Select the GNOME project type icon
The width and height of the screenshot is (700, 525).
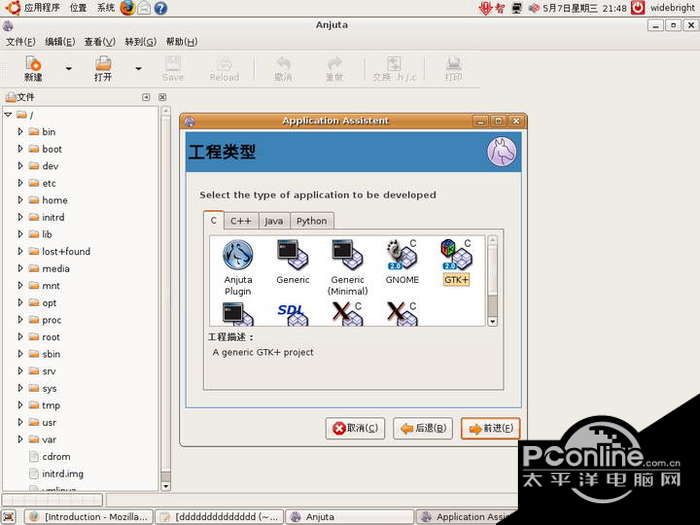click(x=402, y=255)
